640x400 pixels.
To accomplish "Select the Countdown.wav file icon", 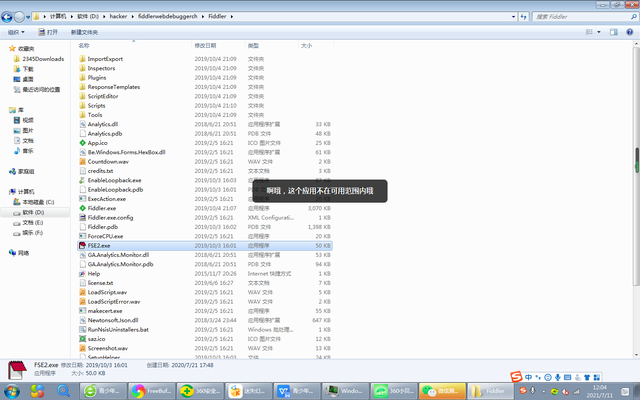I will (x=82, y=162).
